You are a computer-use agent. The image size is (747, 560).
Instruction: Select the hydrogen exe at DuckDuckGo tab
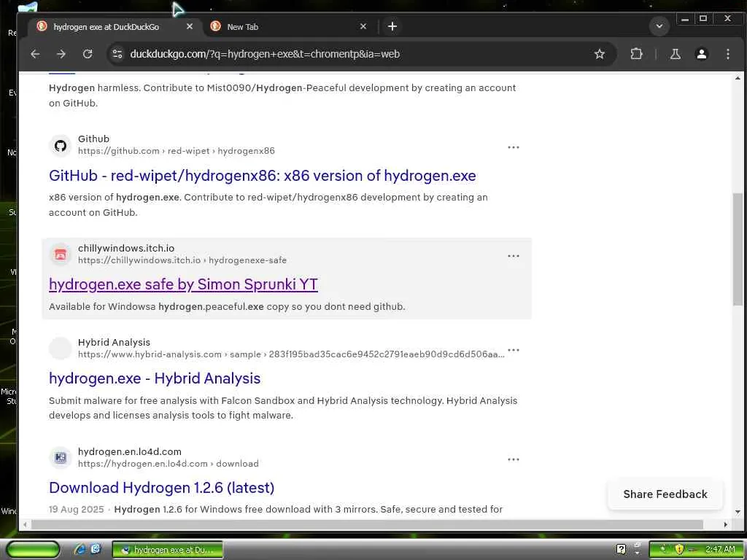tap(115, 27)
